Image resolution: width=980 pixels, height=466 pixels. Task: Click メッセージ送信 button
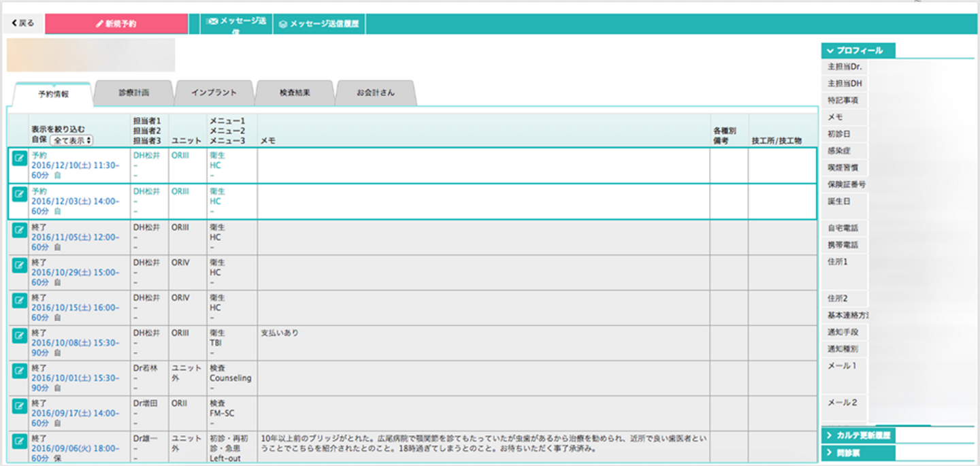pos(236,24)
